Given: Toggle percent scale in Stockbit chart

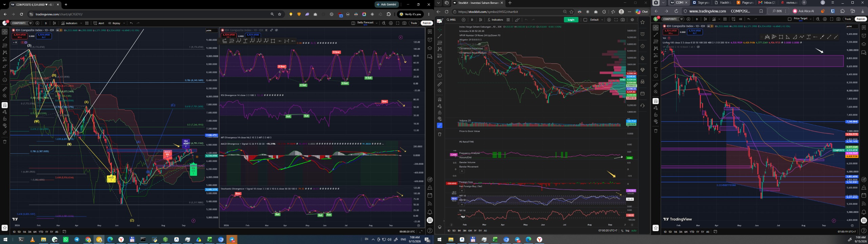Looking at the screenshot, I should pyautogui.click(x=622, y=231).
